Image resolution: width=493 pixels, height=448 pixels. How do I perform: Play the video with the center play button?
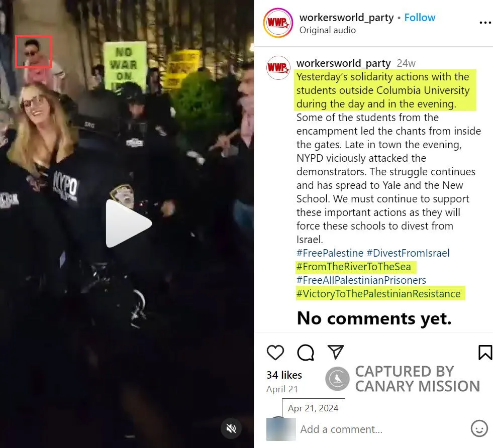[x=128, y=223]
